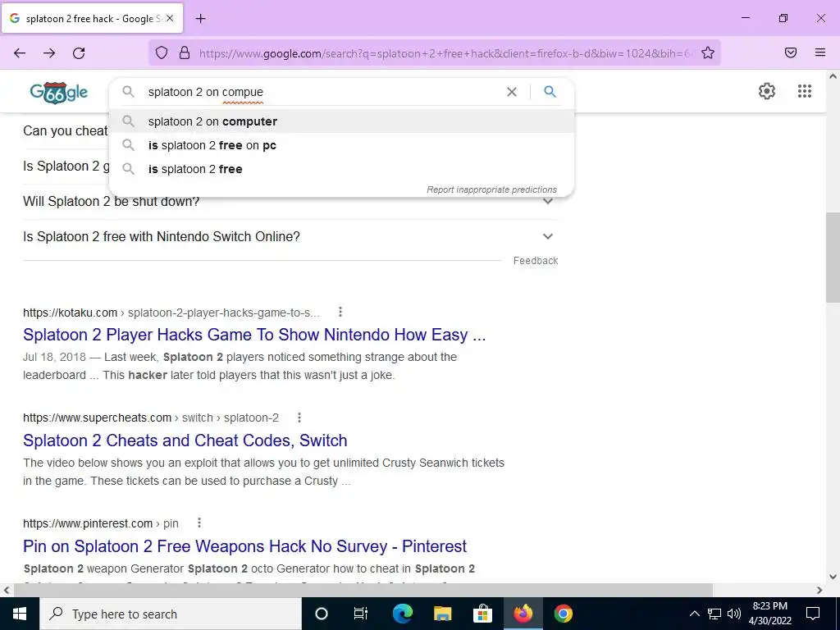The image size is (840, 630).
Task: Open options menu for supercheats.com result
Action: click(299, 418)
